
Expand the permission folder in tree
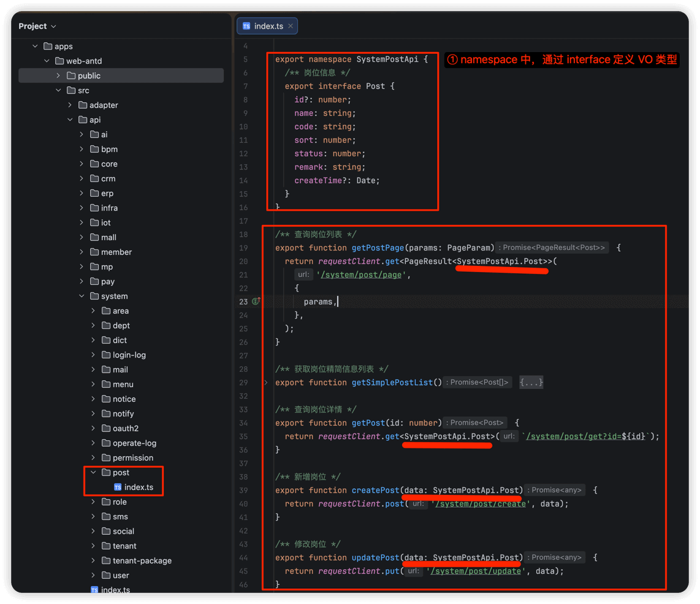coord(93,458)
